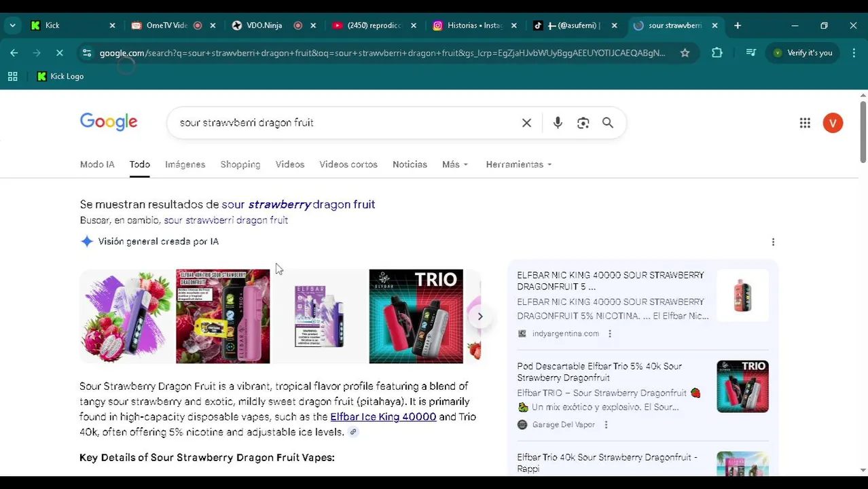Open the Verify it's you profile chip
The height and width of the screenshot is (489, 868).
[803, 53]
